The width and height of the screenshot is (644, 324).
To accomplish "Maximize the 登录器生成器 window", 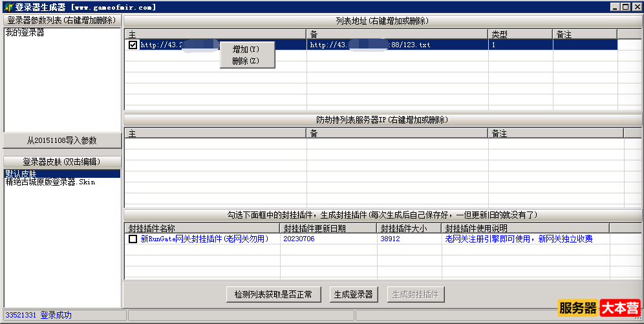I will pos(625,7).
